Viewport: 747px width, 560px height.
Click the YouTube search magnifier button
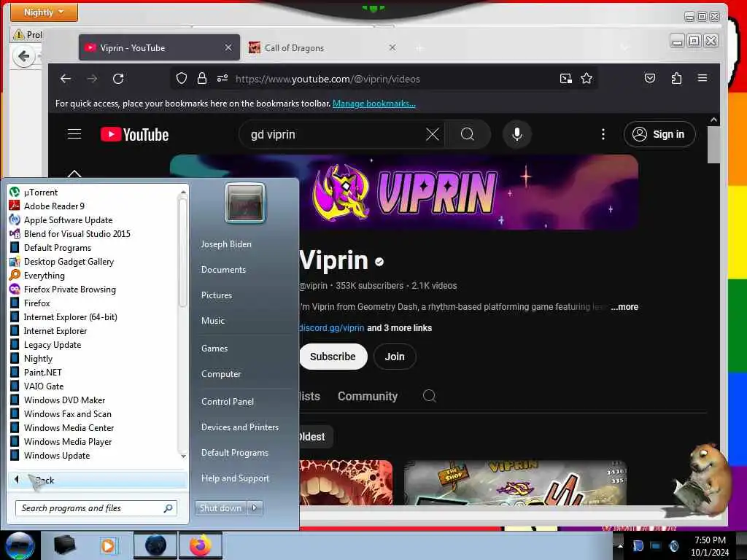point(468,134)
